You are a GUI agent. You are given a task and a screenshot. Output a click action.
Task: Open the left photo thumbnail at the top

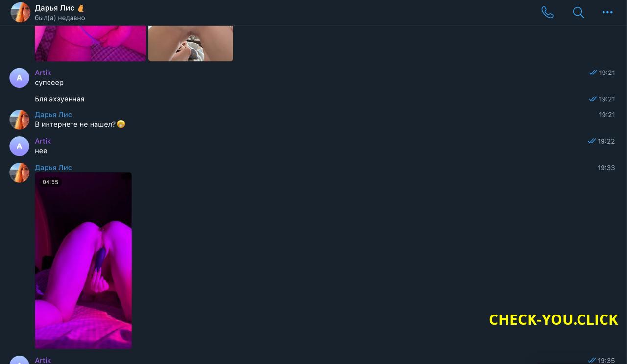[x=91, y=44]
